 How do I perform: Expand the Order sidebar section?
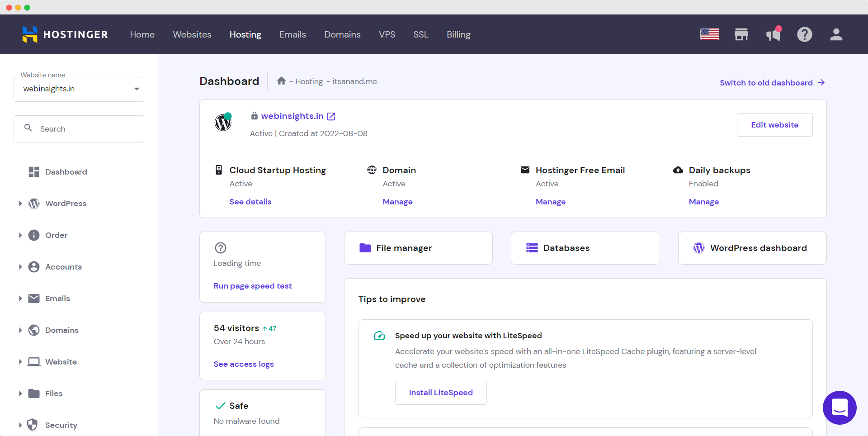(20, 235)
